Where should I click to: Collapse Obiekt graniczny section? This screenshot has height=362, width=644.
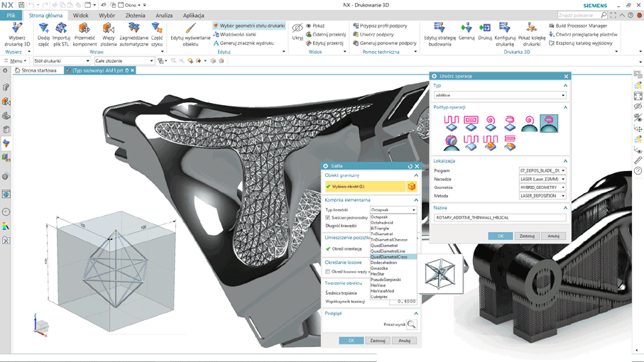pyautogui.click(x=416, y=175)
